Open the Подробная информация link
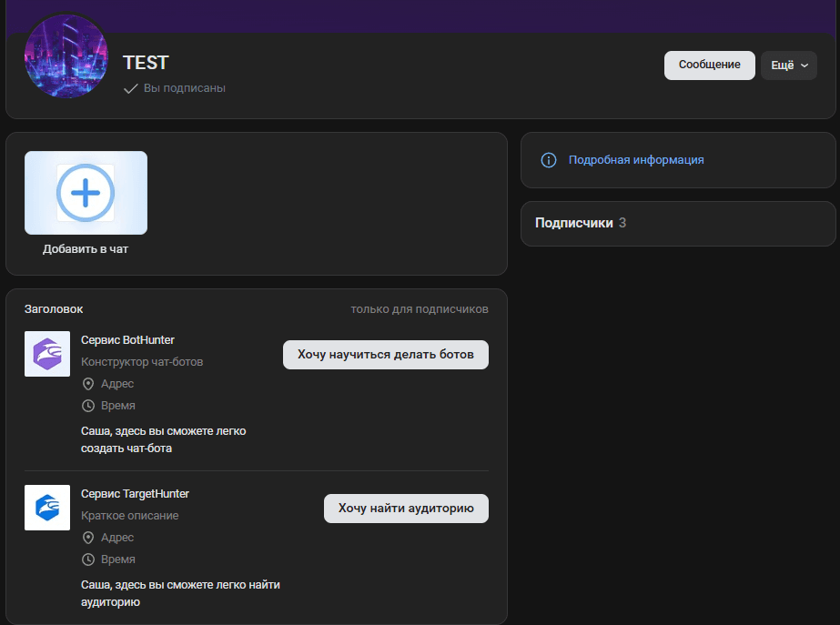 pos(635,160)
